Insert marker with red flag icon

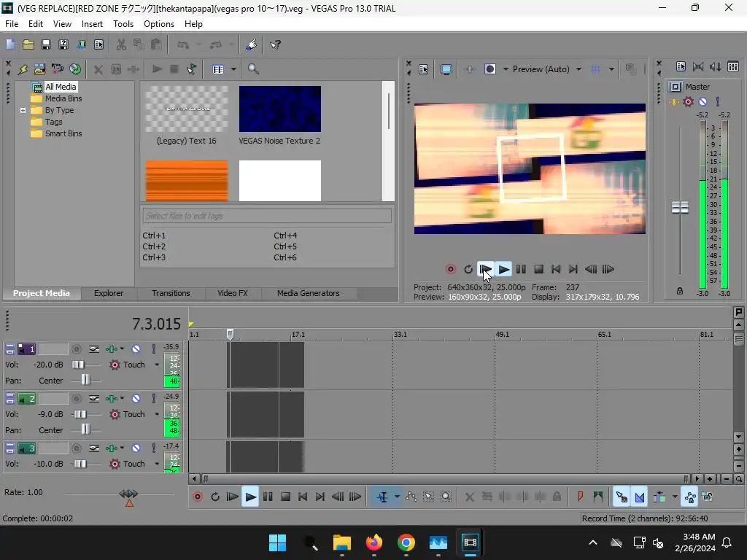(580, 497)
